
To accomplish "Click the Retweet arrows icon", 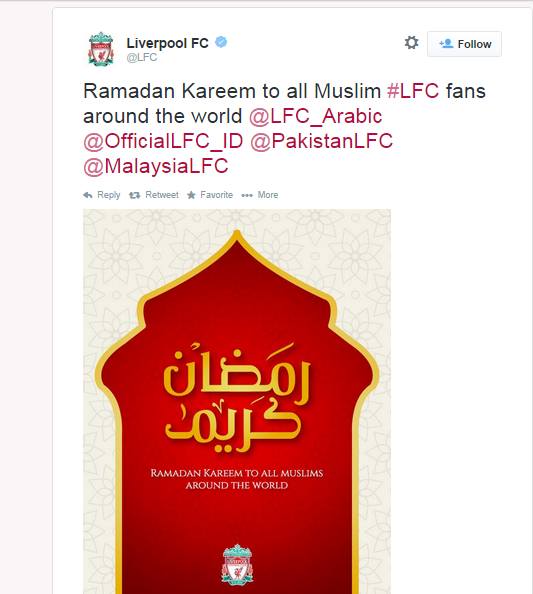I will coord(134,195).
